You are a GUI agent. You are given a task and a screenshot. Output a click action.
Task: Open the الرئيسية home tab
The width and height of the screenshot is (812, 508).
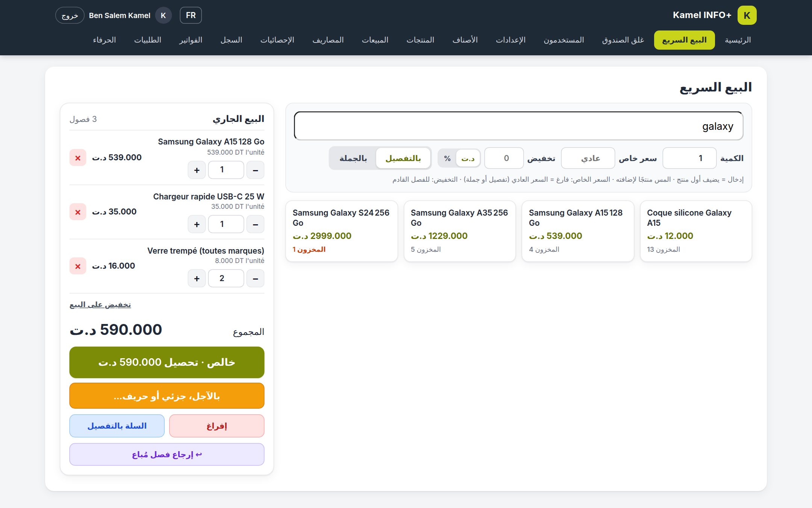point(738,40)
